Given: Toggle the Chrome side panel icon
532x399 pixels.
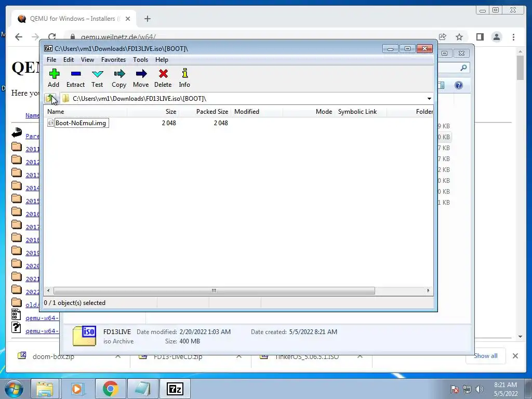Looking at the screenshot, I should [x=480, y=37].
